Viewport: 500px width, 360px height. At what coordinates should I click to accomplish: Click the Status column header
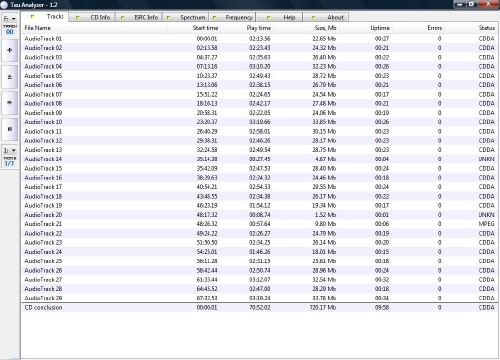pyautogui.click(x=471, y=28)
